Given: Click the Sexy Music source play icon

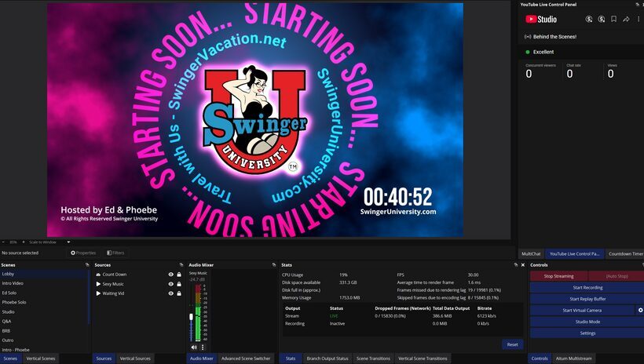Looking at the screenshot, I should [98, 283].
